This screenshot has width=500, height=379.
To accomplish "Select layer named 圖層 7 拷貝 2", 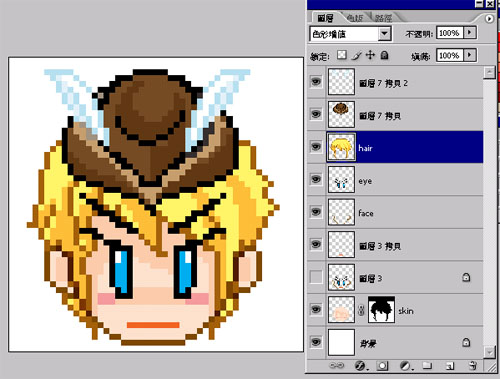I will (383, 83).
